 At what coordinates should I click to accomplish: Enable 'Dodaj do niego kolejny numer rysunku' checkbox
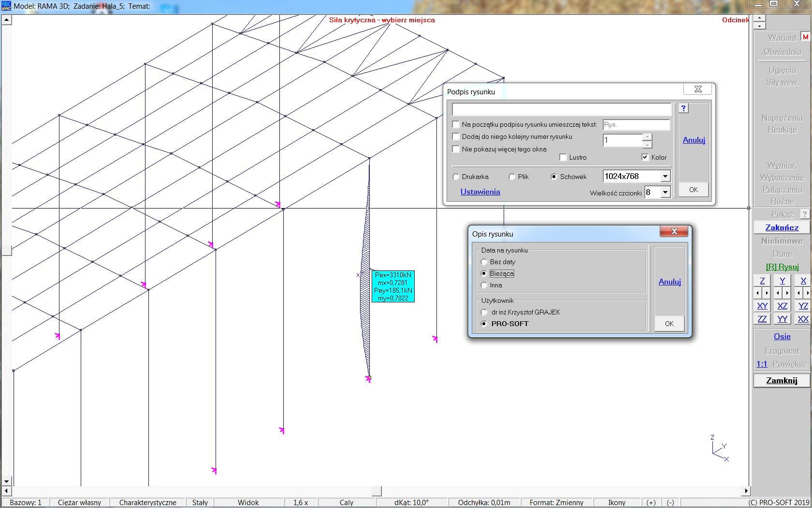click(456, 137)
